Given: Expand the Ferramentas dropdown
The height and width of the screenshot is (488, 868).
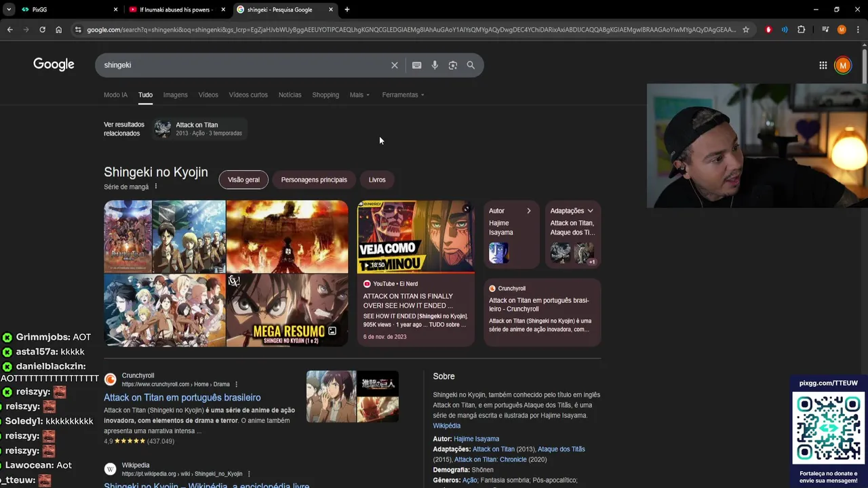Looking at the screenshot, I should coord(403,95).
